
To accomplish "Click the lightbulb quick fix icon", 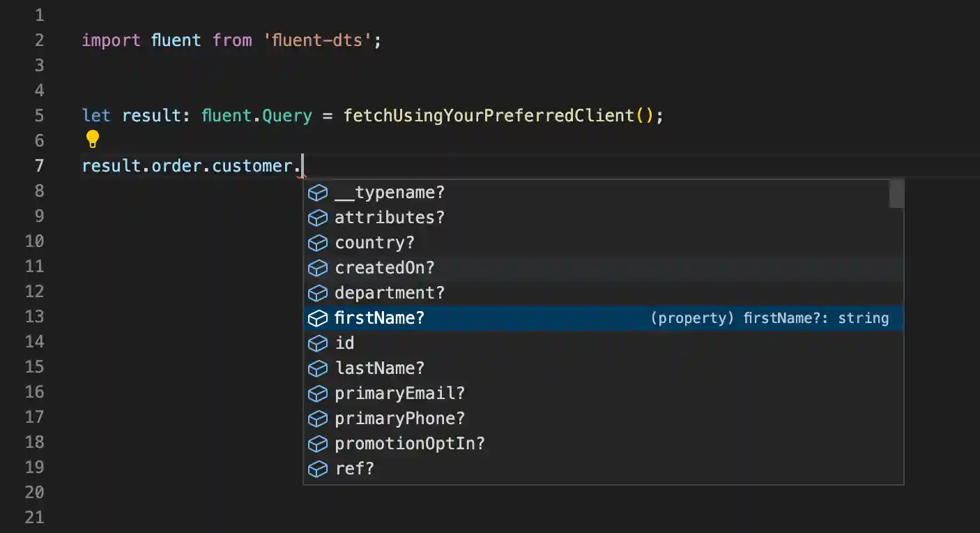I will click(x=93, y=139).
